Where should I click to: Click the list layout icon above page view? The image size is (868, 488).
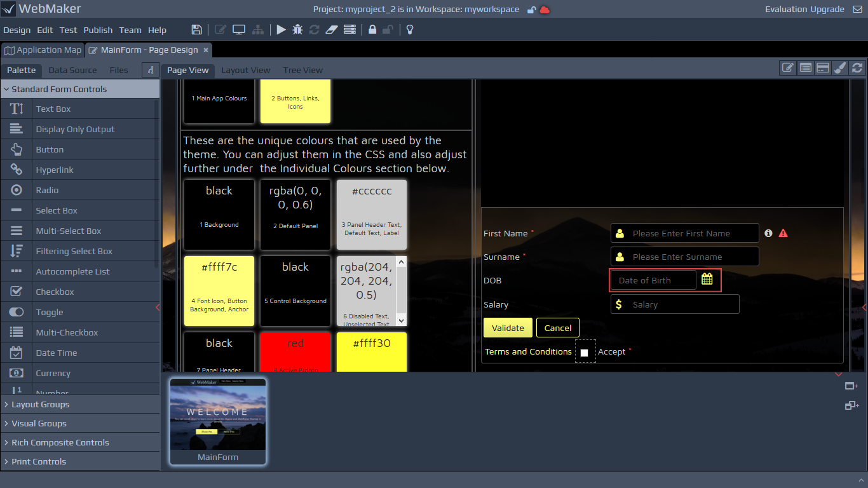click(806, 68)
